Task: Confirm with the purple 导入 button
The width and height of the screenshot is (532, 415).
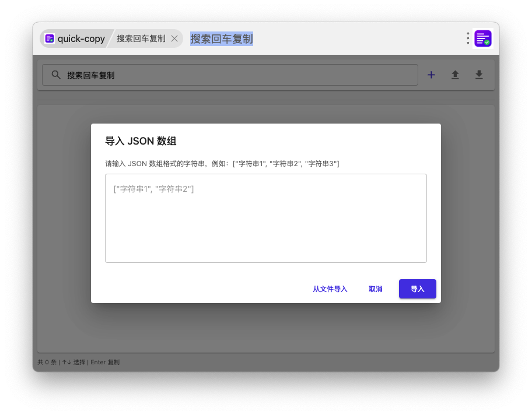Action: [x=417, y=289]
